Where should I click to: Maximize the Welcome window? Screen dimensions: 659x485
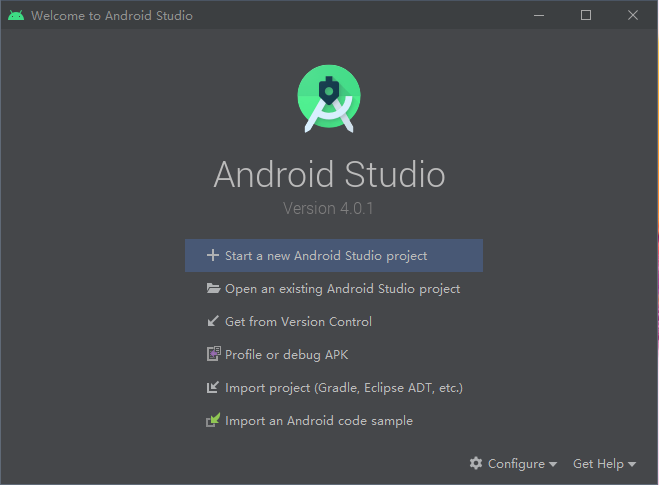(x=586, y=16)
